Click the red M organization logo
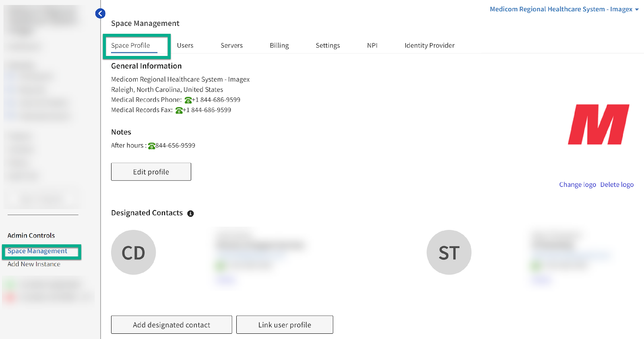644x339 pixels. point(599,124)
